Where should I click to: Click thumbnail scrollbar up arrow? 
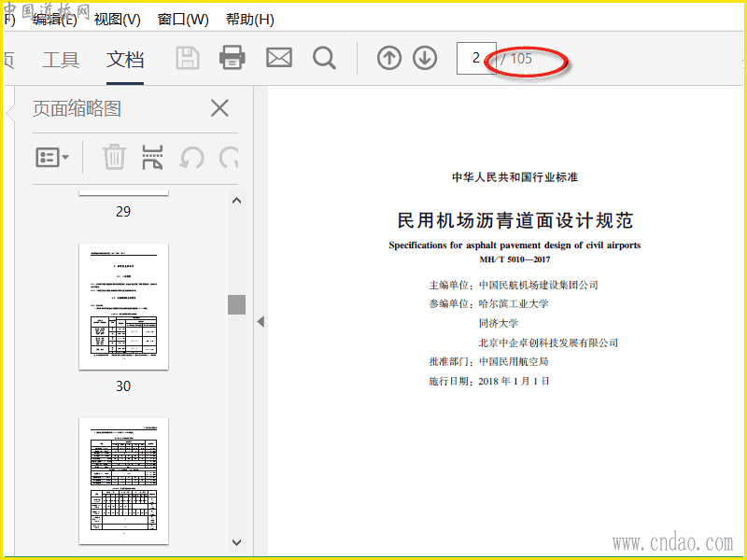(237, 201)
